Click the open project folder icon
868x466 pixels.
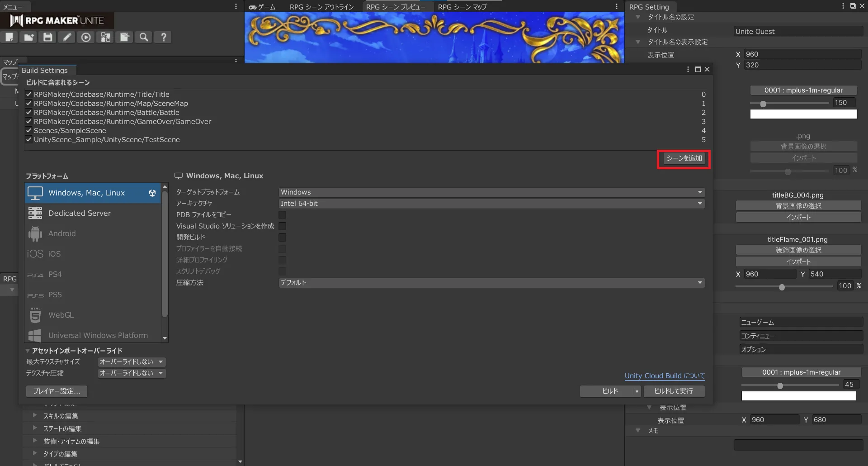29,37
